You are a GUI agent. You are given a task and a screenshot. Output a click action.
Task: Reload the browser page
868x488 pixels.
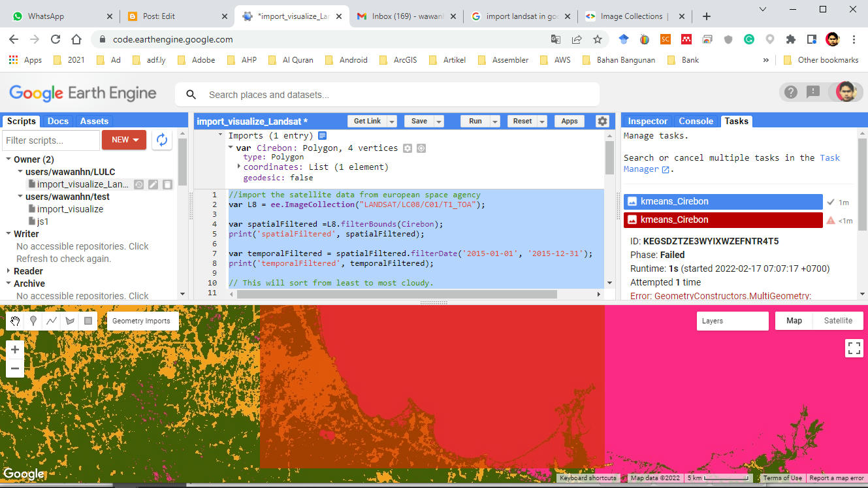(x=56, y=39)
